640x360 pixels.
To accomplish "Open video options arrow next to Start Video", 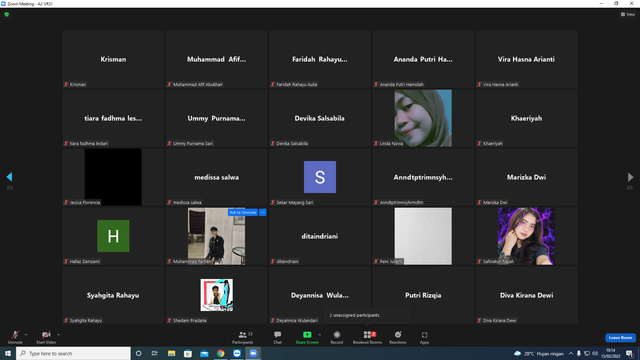I will [58, 335].
